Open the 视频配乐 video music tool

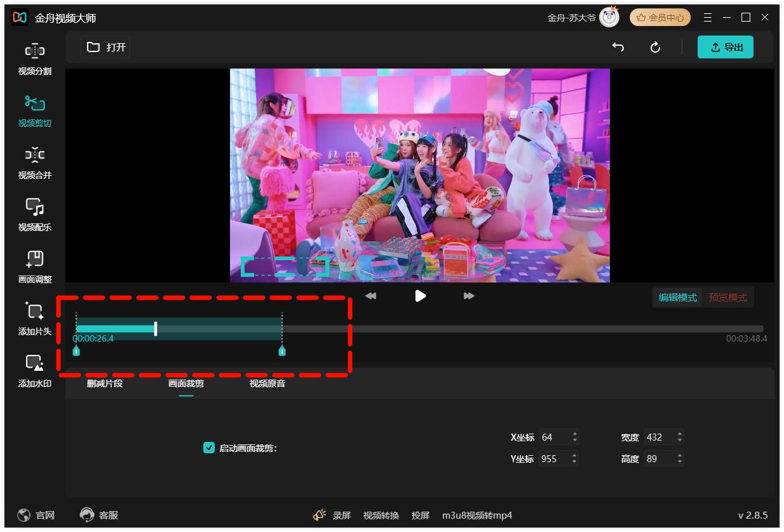click(x=35, y=215)
